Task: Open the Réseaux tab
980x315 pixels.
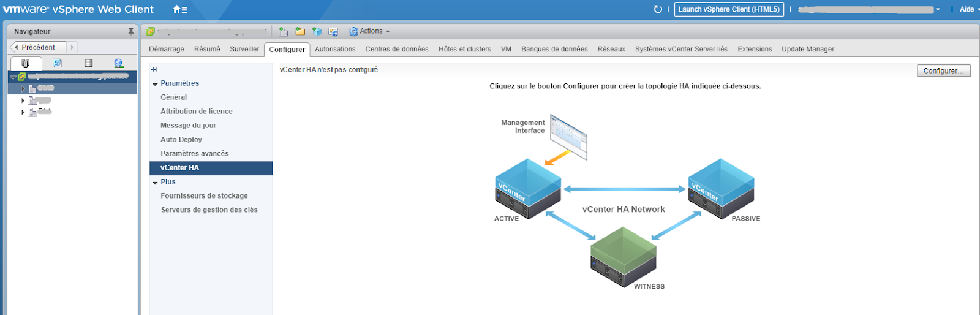Action: 611,49
